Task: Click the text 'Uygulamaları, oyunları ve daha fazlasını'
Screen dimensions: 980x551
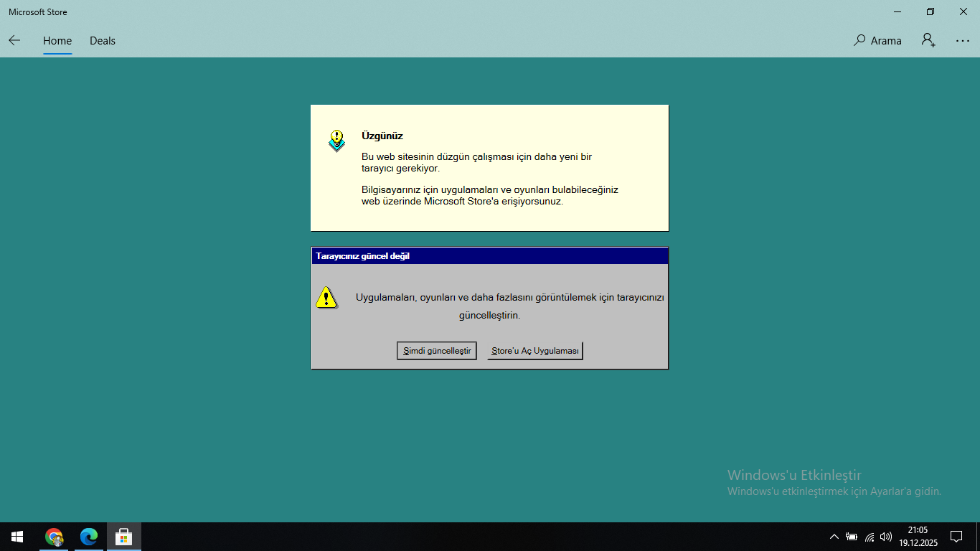Action: (x=445, y=297)
